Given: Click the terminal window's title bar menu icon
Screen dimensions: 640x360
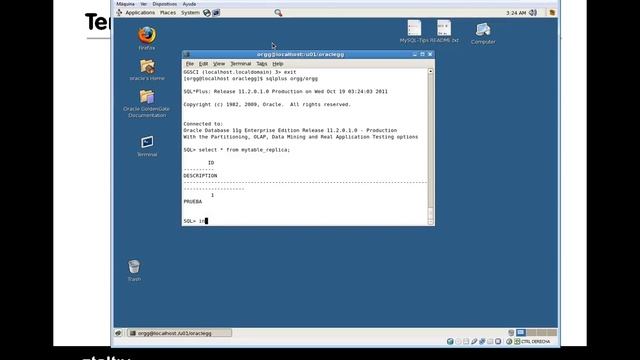Looking at the screenshot, I should click(x=187, y=54).
